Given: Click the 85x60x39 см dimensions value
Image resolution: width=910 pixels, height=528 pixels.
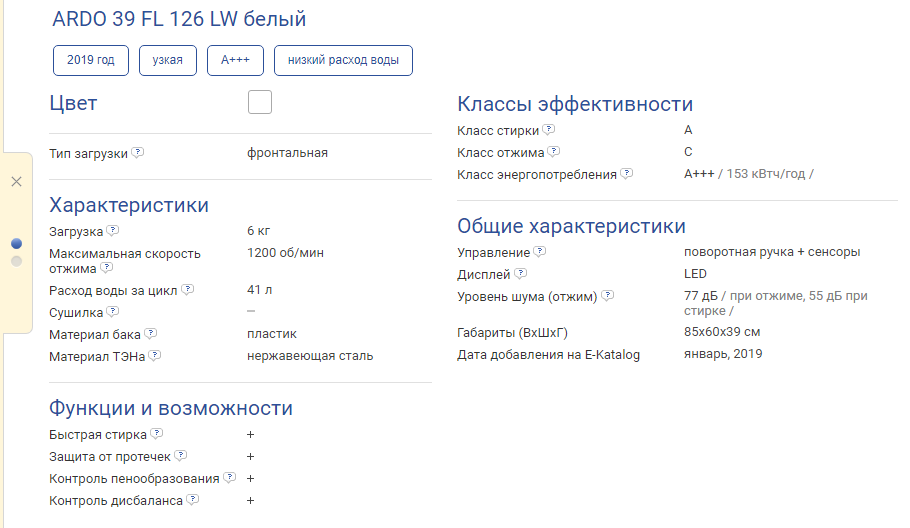Looking at the screenshot, I should point(722,332).
